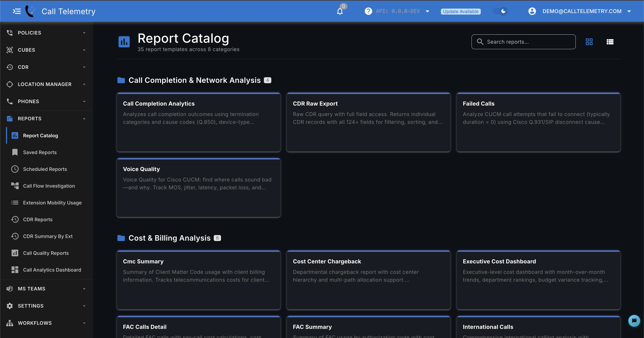Click the Phones handset icon
This screenshot has height=338, width=644.
[10, 101]
